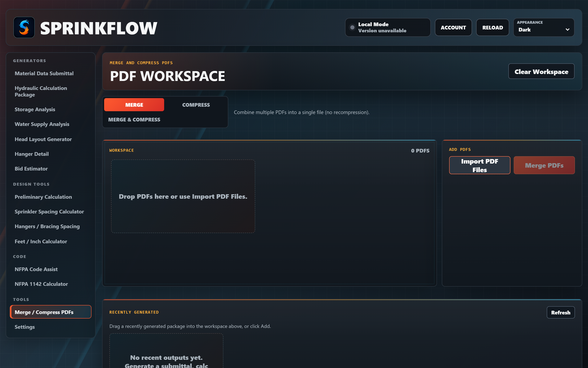
Task: Click the GENERATORS section label
Action: (x=29, y=61)
